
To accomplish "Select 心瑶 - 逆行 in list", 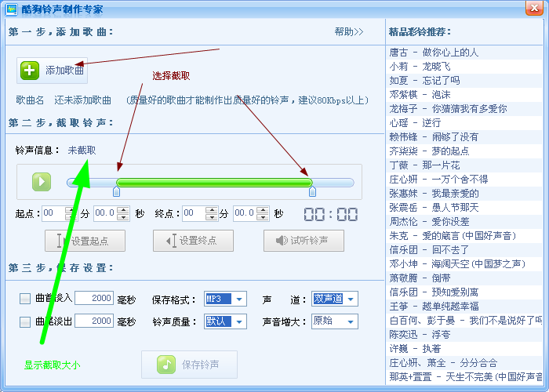I will click(464, 123).
